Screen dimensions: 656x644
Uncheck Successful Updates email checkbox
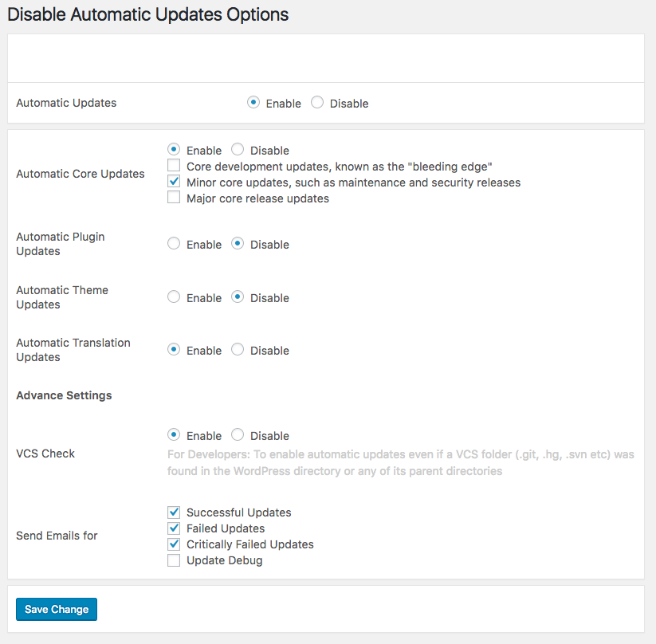(174, 512)
